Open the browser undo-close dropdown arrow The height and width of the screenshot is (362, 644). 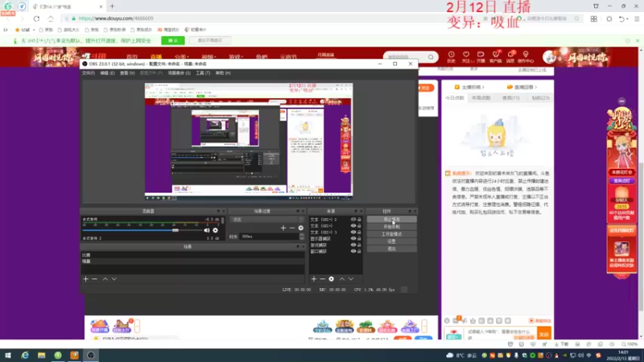click(x=627, y=19)
